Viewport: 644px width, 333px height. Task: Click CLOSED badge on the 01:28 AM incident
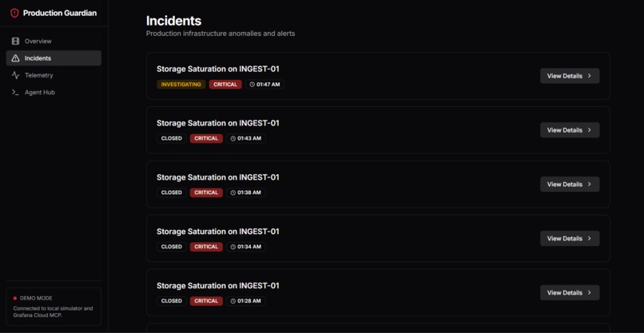172,301
